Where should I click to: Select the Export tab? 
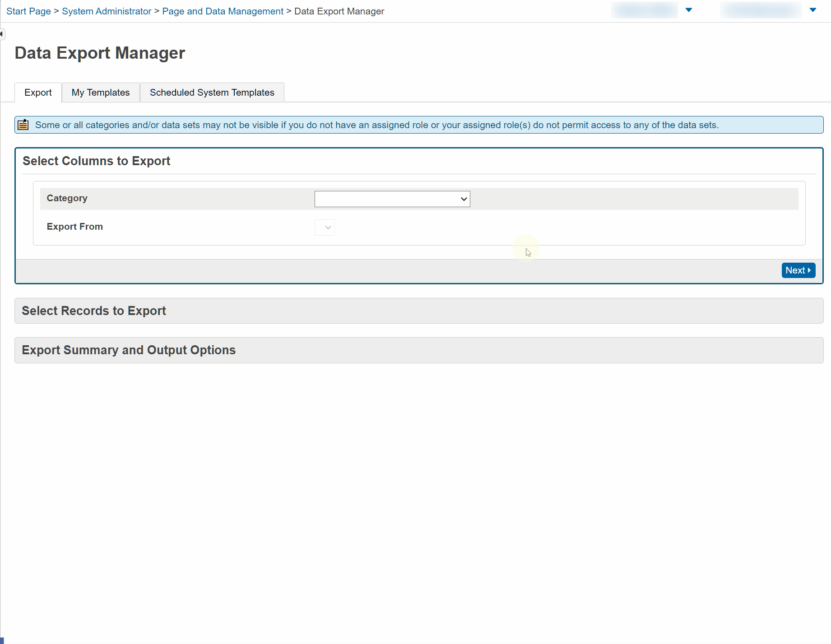coord(38,92)
